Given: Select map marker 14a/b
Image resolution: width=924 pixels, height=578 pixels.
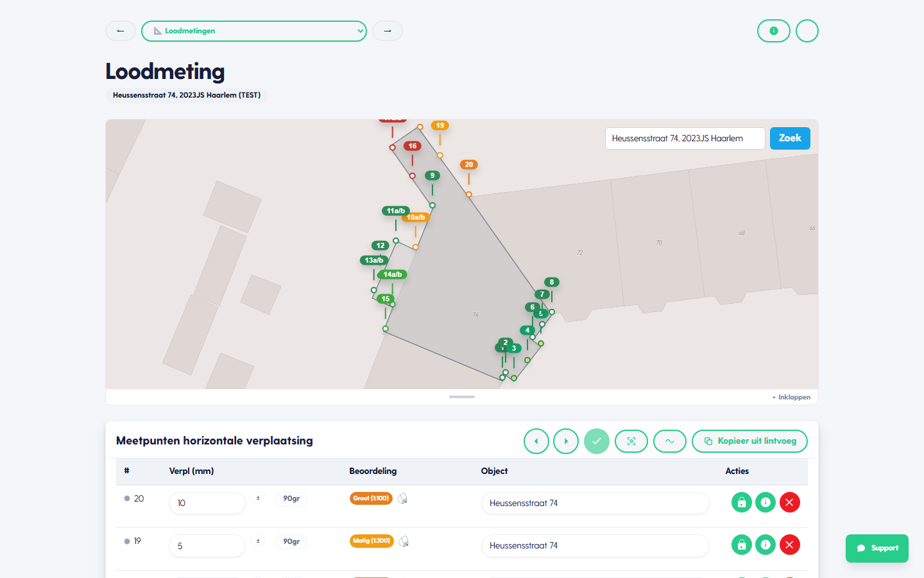Looking at the screenshot, I should pyautogui.click(x=393, y=274).
